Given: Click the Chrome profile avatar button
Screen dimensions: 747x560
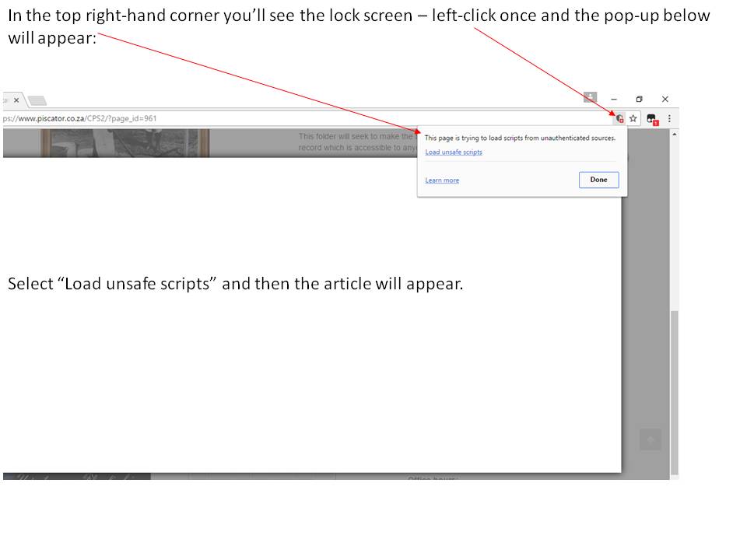Looking at the screenshot, I should pyautogui.click(x=591, y=97).
